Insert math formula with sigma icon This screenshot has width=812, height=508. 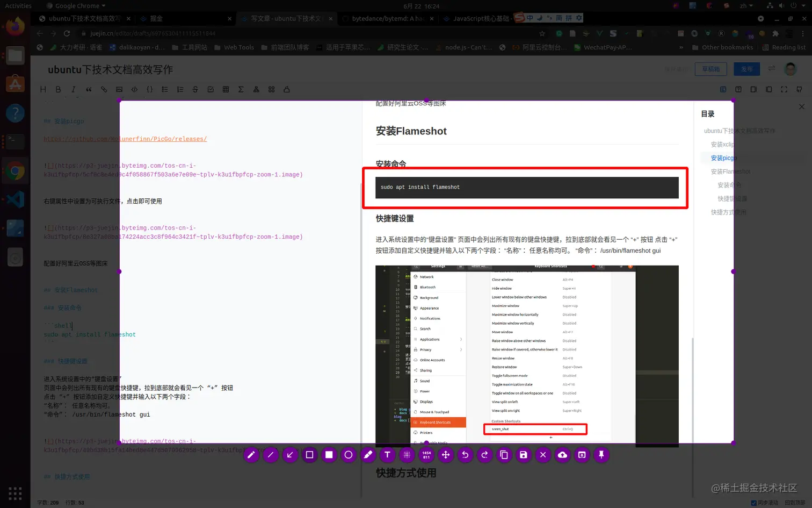pos(241,89)
